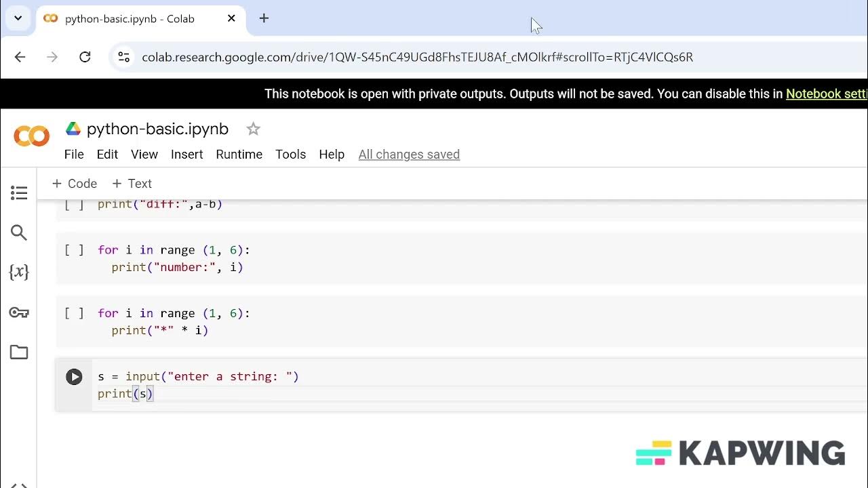Add a new Code cell
This screenshot has height=488, width=868.
[75, 184]
